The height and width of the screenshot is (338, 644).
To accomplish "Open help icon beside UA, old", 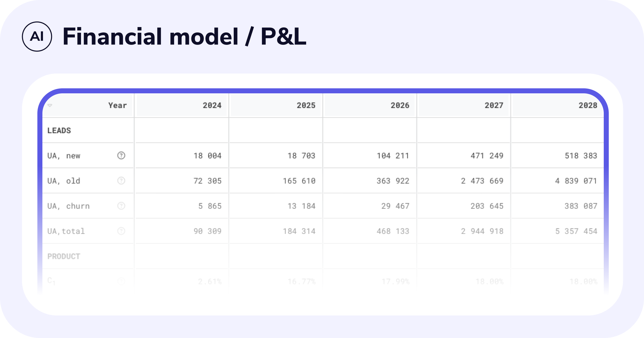I will (121, 181).
